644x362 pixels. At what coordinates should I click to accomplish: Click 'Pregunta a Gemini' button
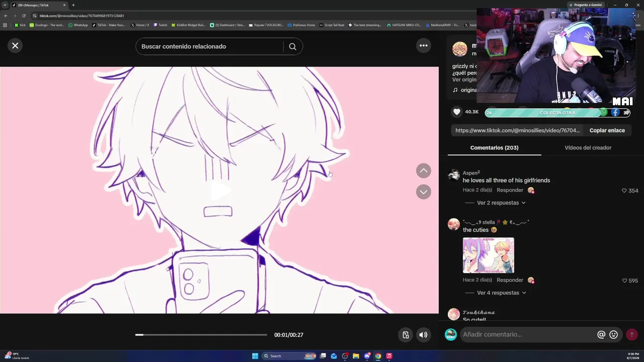pos(586,5)
